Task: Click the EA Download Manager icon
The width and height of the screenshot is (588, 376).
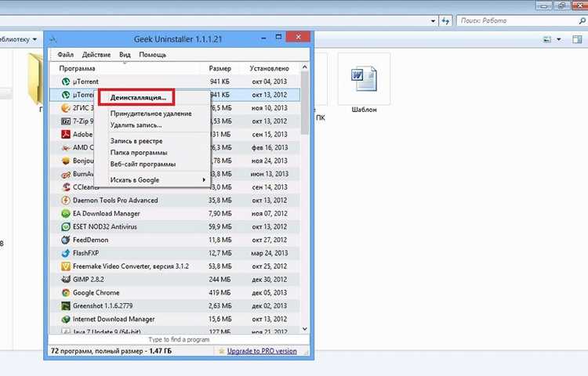Action: [x=66, y=214]
